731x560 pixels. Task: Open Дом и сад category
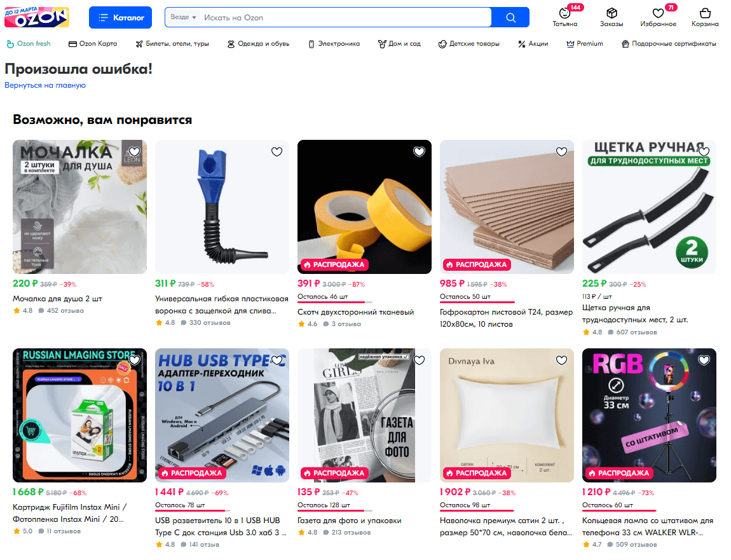400,44
